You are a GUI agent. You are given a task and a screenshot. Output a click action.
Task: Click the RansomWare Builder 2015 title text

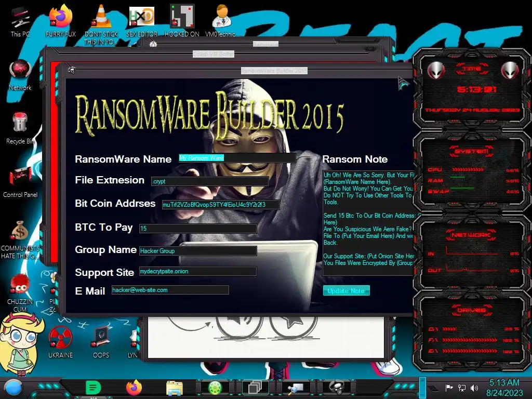(274, 71)
